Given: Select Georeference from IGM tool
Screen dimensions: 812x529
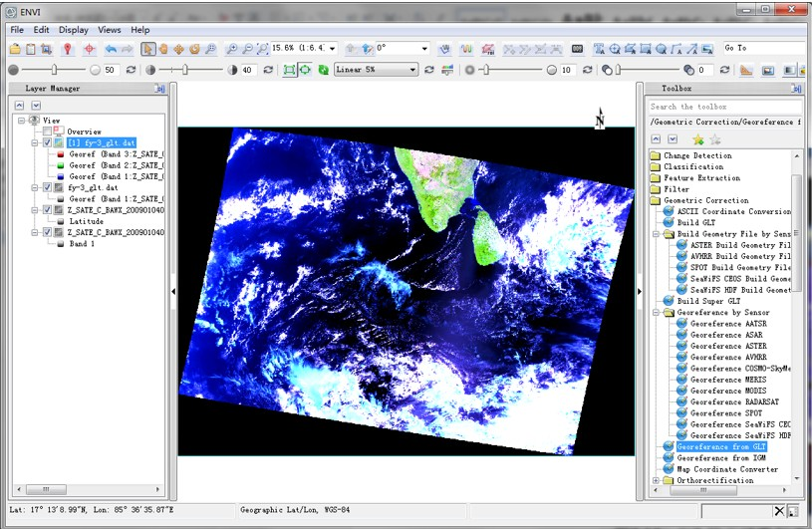Looking at the screenshot, I should [x=721, y=458].
